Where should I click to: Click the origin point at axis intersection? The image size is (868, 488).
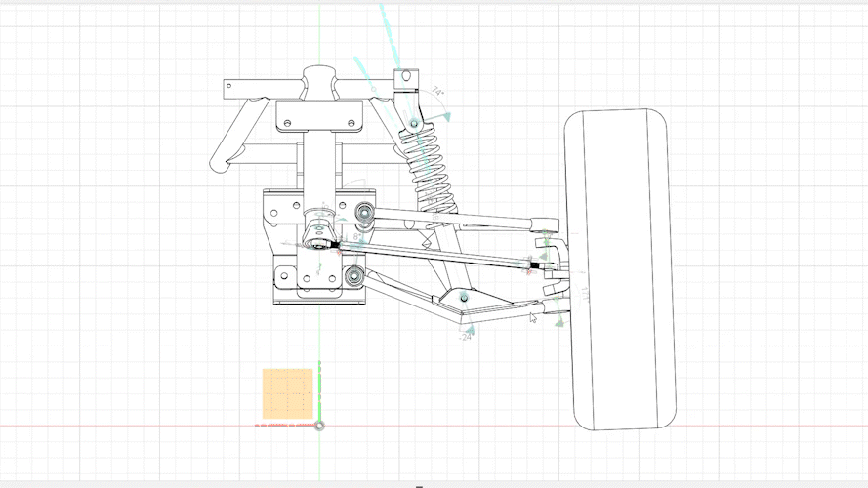tap(319, 426)
